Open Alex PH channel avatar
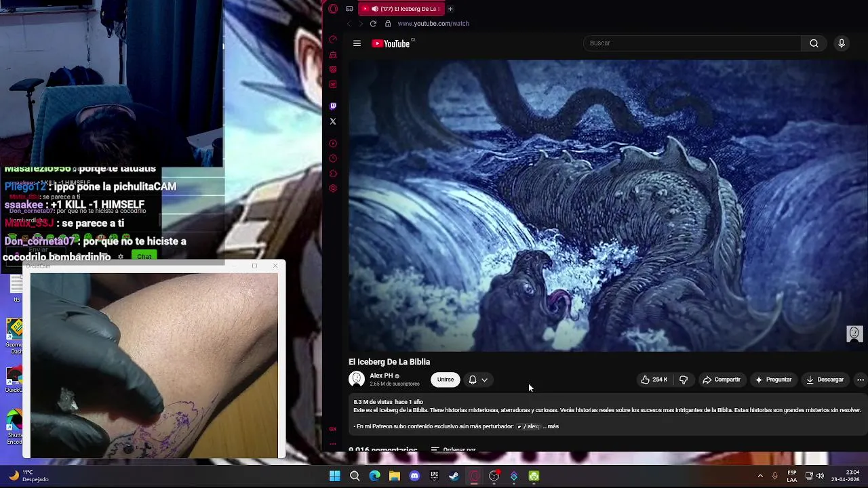Screen dimensions: 868x488 pyautogui.click(x=357, y=380)
